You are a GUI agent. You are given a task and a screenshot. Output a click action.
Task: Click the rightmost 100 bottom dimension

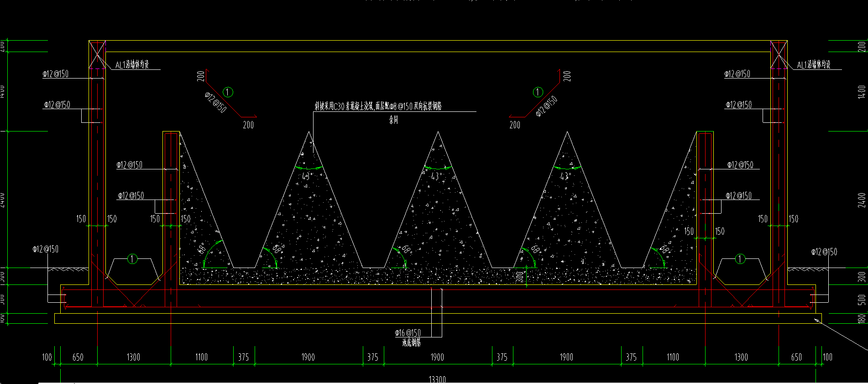coord(827,357)
